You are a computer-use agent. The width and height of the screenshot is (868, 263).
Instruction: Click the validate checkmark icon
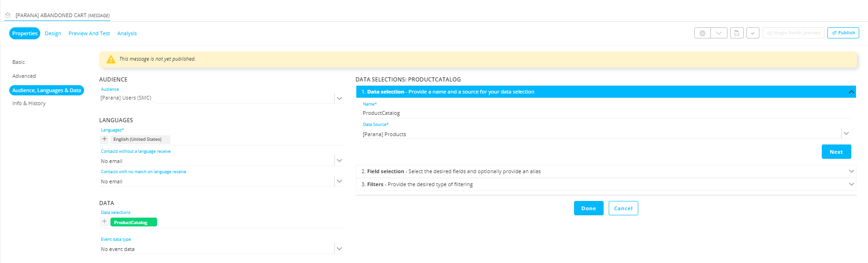pos(752,33)
